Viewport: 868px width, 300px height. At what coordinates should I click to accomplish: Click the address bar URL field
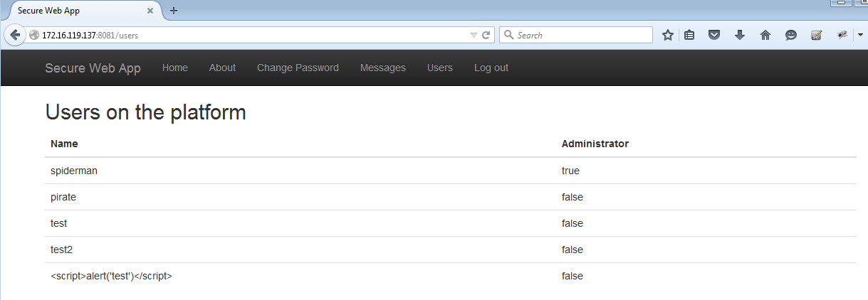point(253,35)
